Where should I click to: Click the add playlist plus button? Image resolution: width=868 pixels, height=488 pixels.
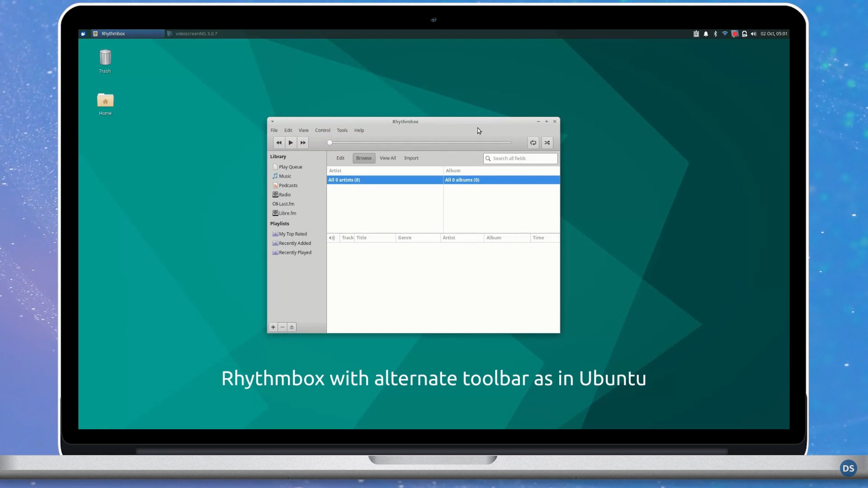tap(273, 327)
